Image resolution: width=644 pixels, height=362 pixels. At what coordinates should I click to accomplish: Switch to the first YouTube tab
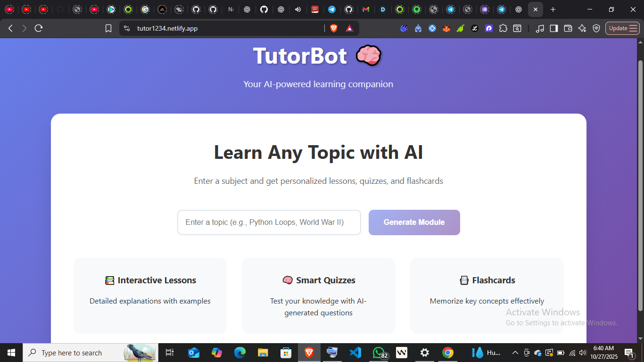click(x=9, y=9)
